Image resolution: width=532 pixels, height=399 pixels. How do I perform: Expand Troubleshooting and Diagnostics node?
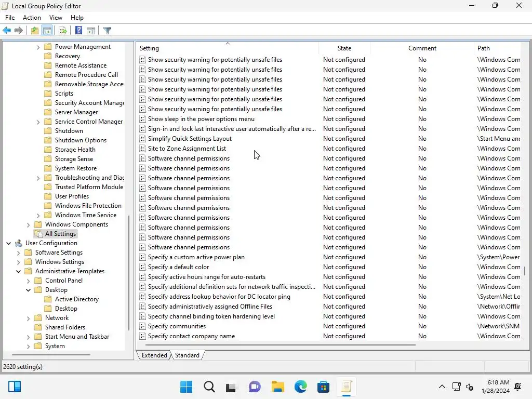pyautogui.click(x=38, y=178)
